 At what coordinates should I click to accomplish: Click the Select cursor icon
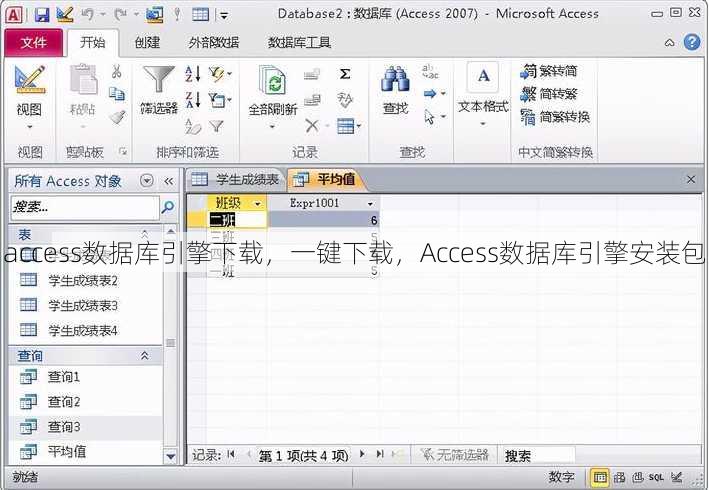pyautogui.click(x=429, y=117)
